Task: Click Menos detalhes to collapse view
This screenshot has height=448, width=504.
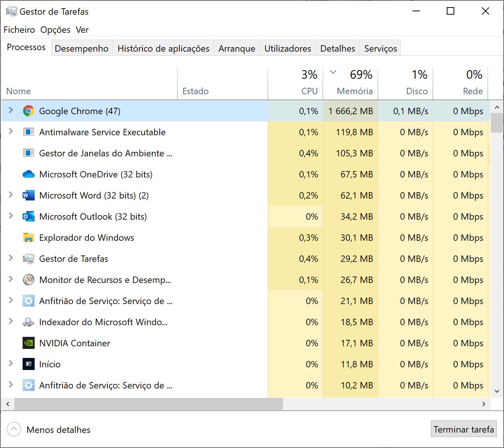Action: click(x=49, y=430)
